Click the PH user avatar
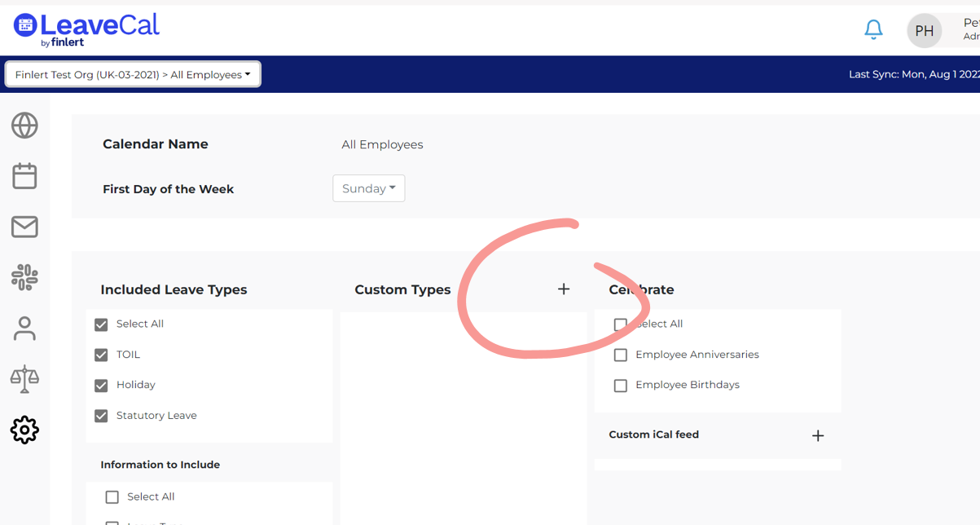The width and height of the screenshot is (980, 525). (x=924, y=31)
